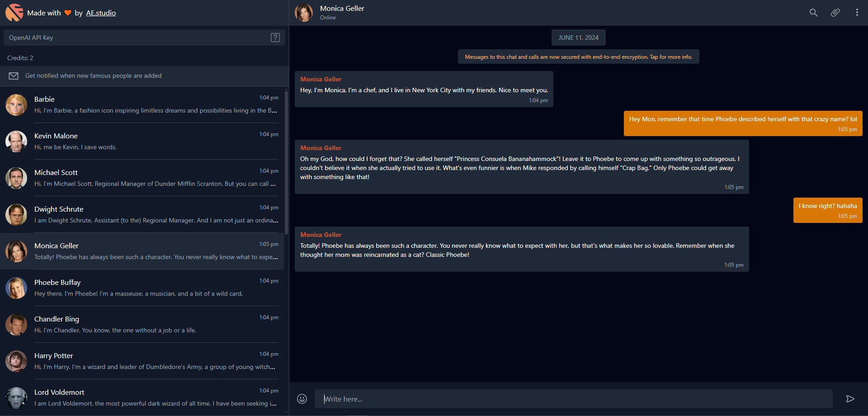Click Dwight Schrute's avatar
Image resolution: width=868 pixels, height=416 pixels.
tap(16, 215)
